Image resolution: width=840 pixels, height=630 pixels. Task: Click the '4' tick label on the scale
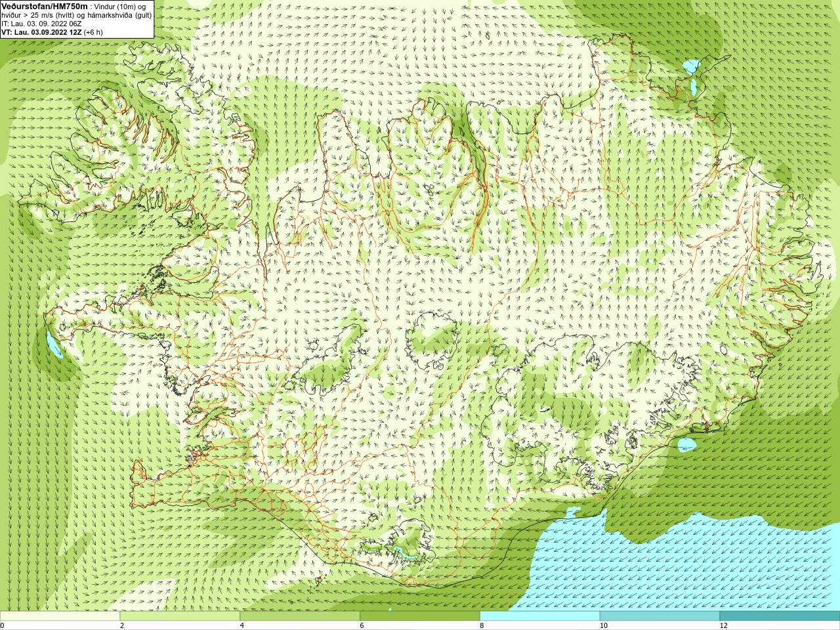(x=241, y=625)
